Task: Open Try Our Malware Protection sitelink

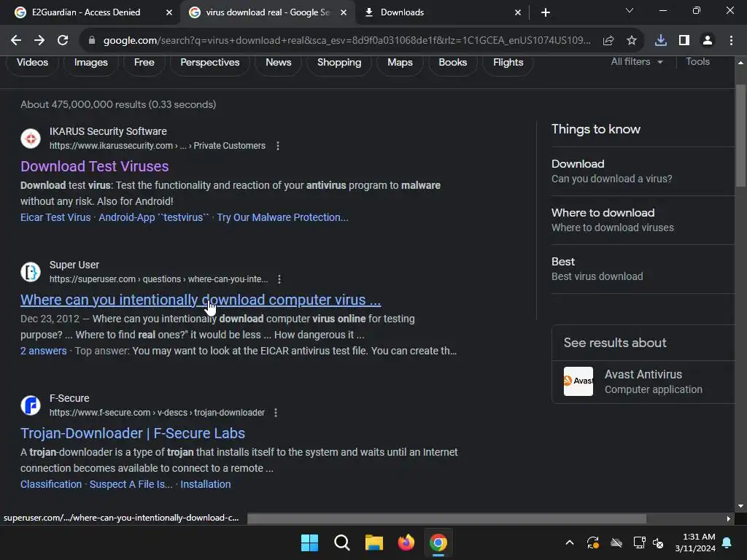Action: [x=282, y=217]
